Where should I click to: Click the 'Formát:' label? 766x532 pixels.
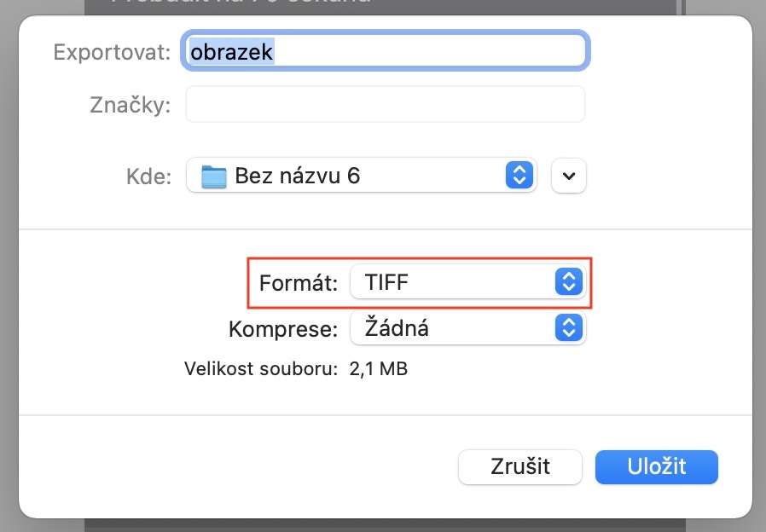click(x=299, y=281)
